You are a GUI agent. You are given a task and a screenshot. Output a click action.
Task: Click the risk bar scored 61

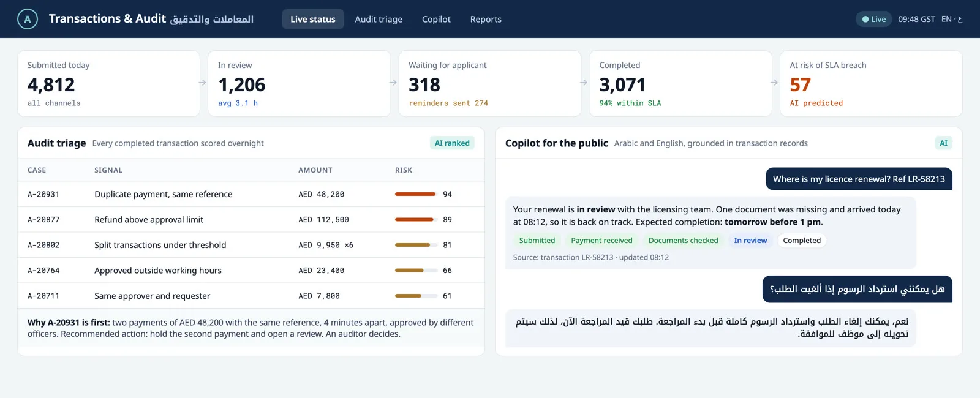click(x=417, y=296)
